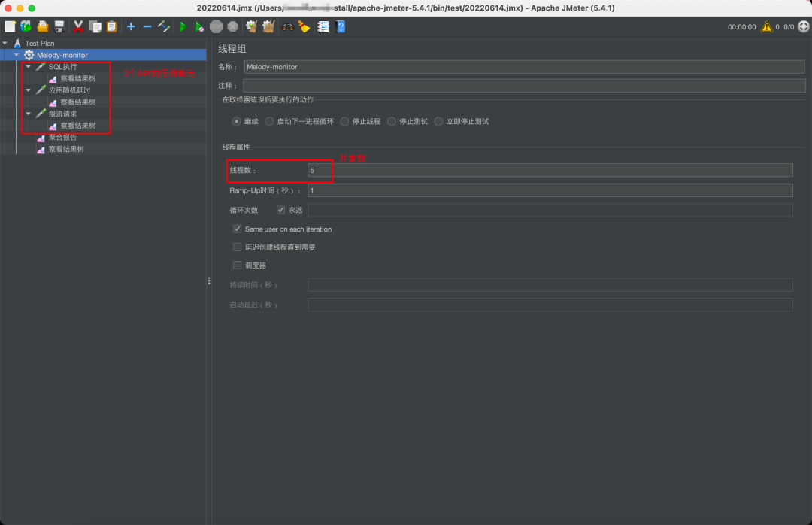Click the Shutdown test icon
The width and height of the screenshot is (812, 525).
[x=232, y=26]
